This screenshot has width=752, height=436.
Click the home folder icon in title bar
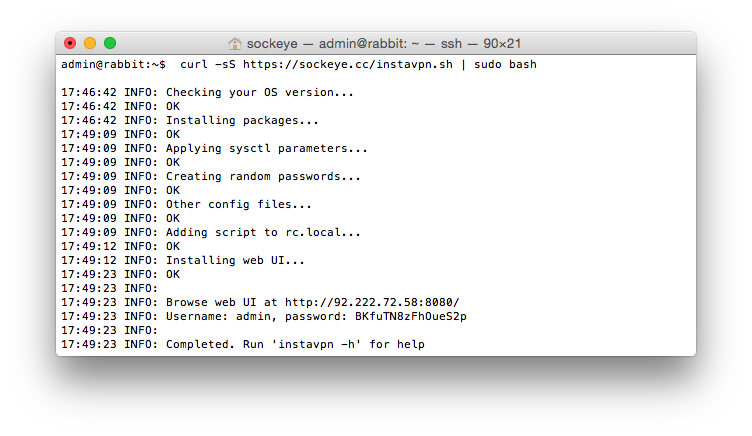[235, 44]
